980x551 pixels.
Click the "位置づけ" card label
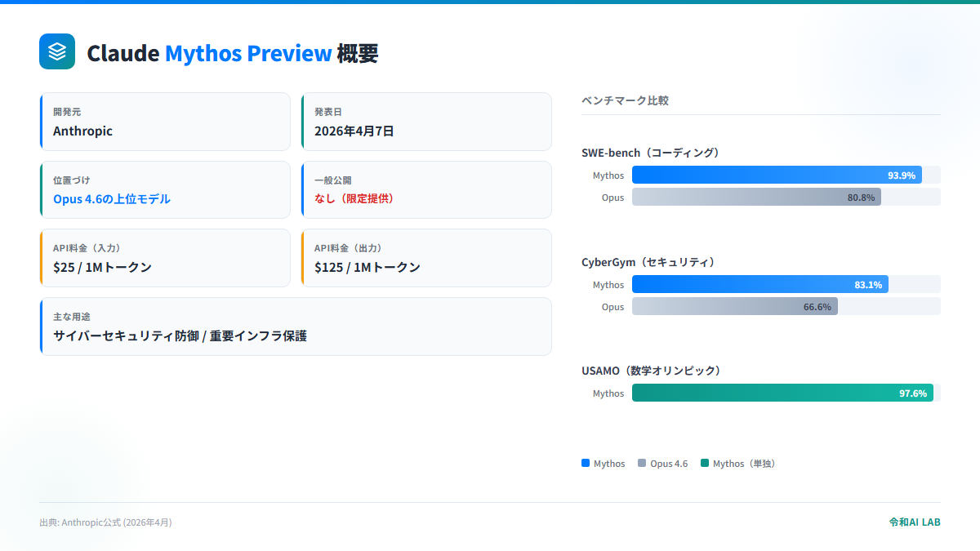[x=72, y=180]
